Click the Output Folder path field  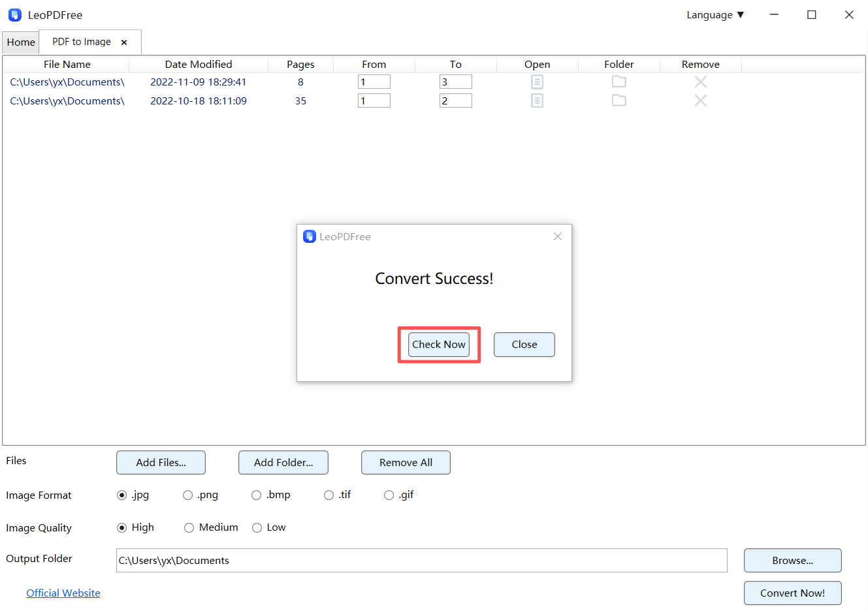pyautogui.click(x=422, y=561)
